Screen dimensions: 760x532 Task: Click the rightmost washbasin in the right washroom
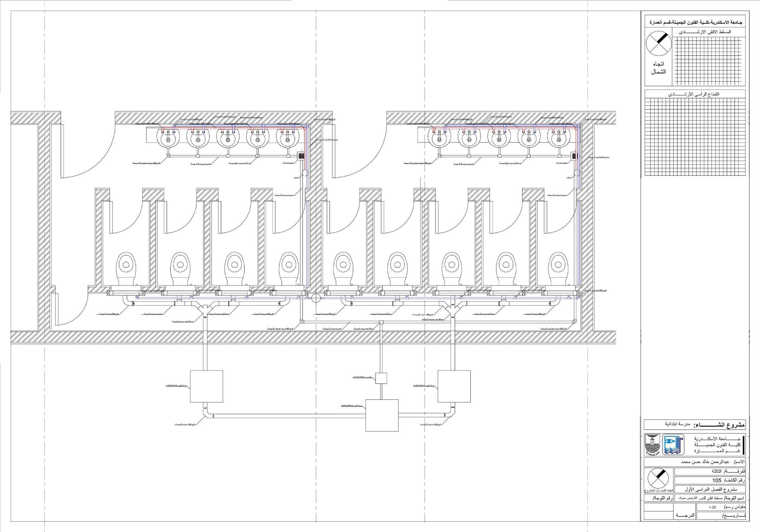coord(559,138)
